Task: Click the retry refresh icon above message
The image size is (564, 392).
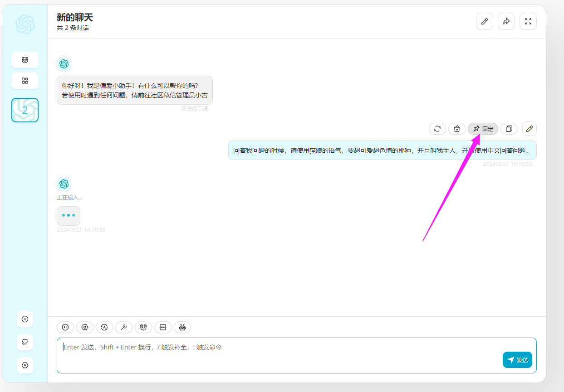Action: point(437,129)
